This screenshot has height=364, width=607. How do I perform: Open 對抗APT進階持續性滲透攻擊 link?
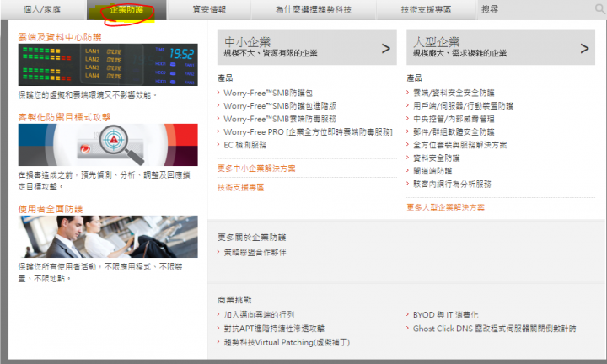point(274,329)
